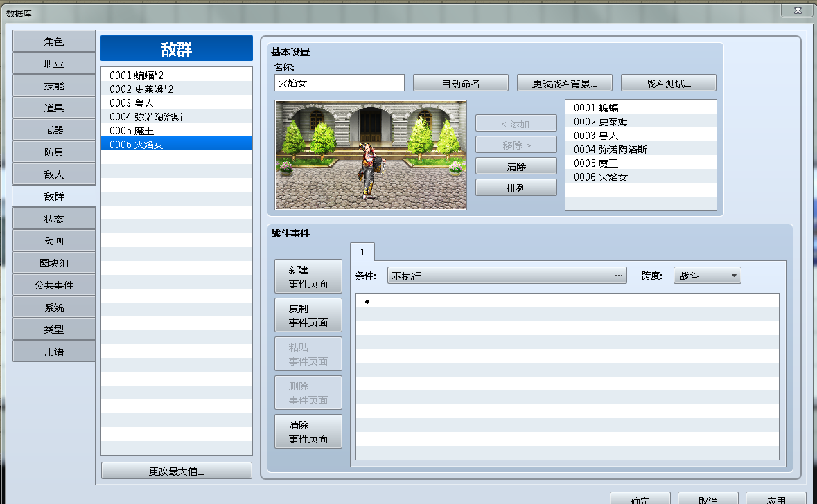
Task: Open 更改战斗背景 dialog
Action: click(x=564, y=83)
